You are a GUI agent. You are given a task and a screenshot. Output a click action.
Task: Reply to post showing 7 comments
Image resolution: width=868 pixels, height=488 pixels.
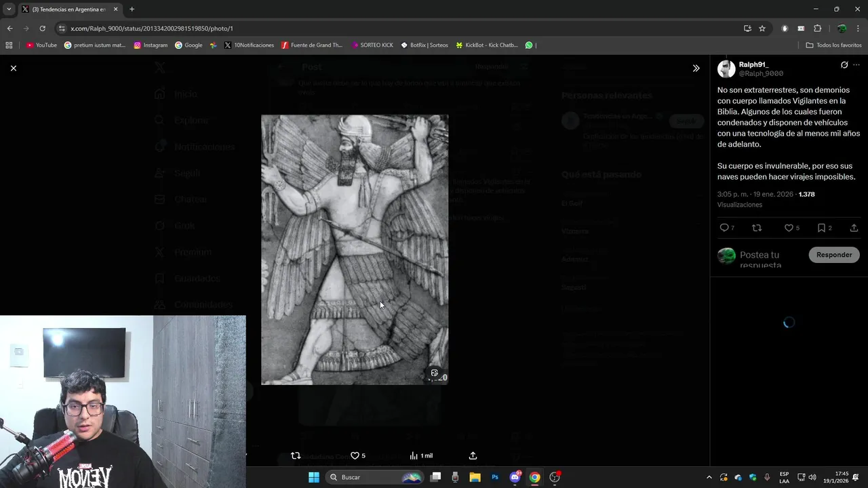point(727,228)
